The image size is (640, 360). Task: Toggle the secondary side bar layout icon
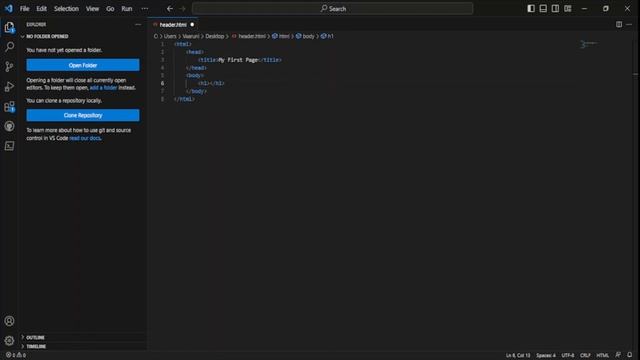tap(555, 8)
